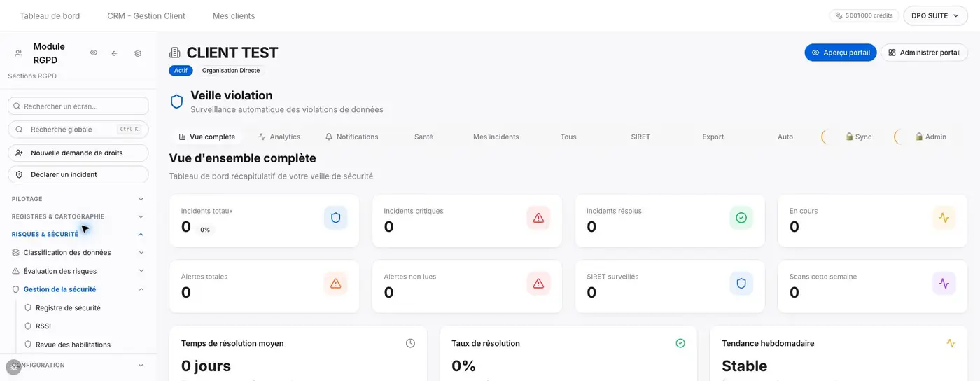The width and height of the screenshot is (980, 381).
Task: Click the lock icon on Admin tab
Action: (919, 137)
